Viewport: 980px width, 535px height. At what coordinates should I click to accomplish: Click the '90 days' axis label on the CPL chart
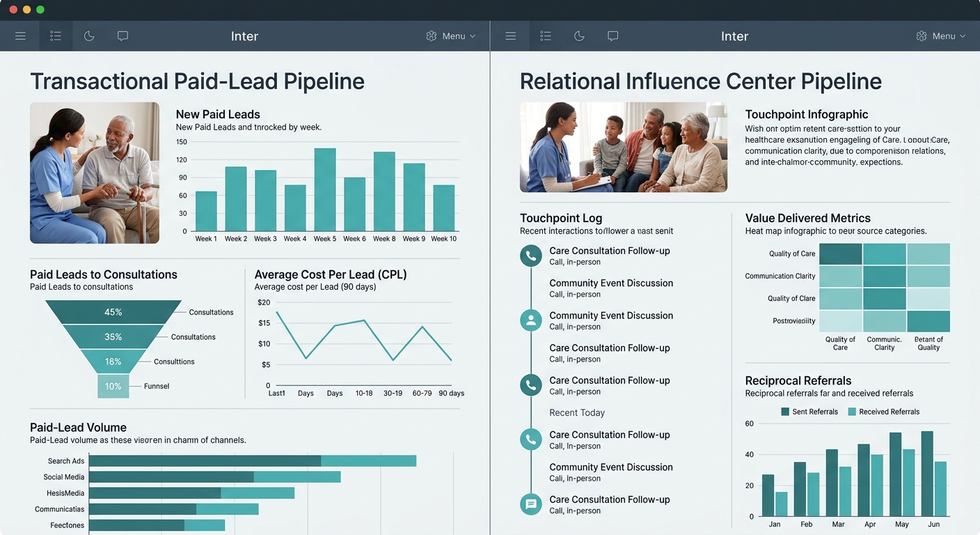452,394
